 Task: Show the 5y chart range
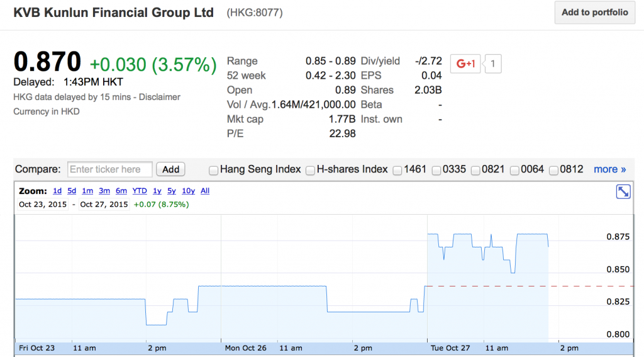click(x=172, y=191)
